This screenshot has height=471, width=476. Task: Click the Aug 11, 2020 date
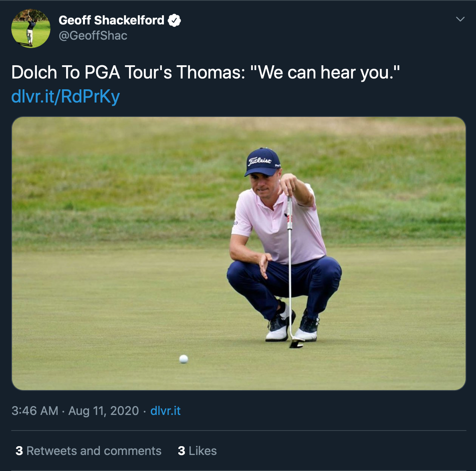tap(103, 411)
